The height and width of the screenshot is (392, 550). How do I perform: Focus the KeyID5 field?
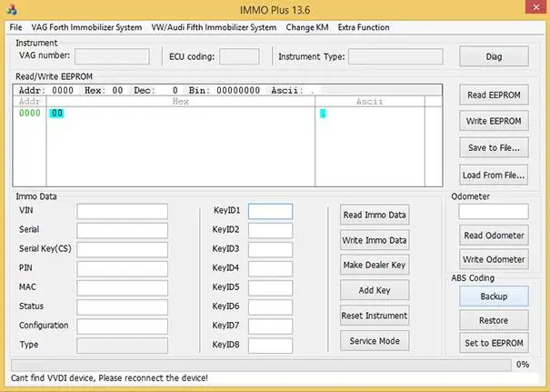pos(270,287)
